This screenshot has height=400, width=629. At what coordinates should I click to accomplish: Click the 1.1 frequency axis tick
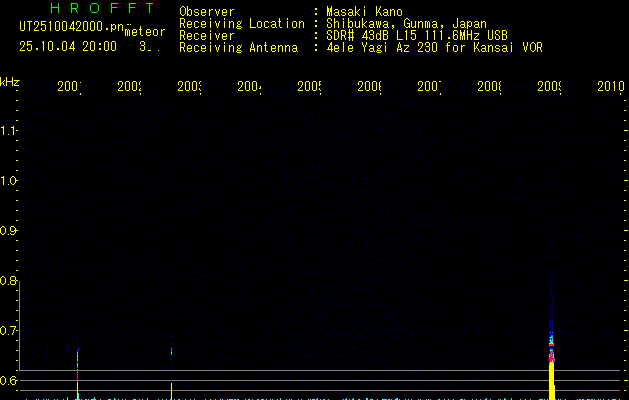[x=10, y=131]
